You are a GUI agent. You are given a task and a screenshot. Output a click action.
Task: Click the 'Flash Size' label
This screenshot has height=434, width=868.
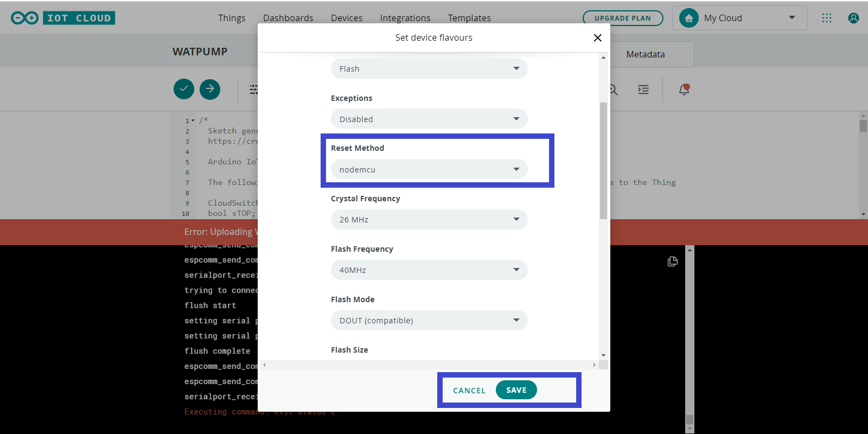[x=349, y=350]
